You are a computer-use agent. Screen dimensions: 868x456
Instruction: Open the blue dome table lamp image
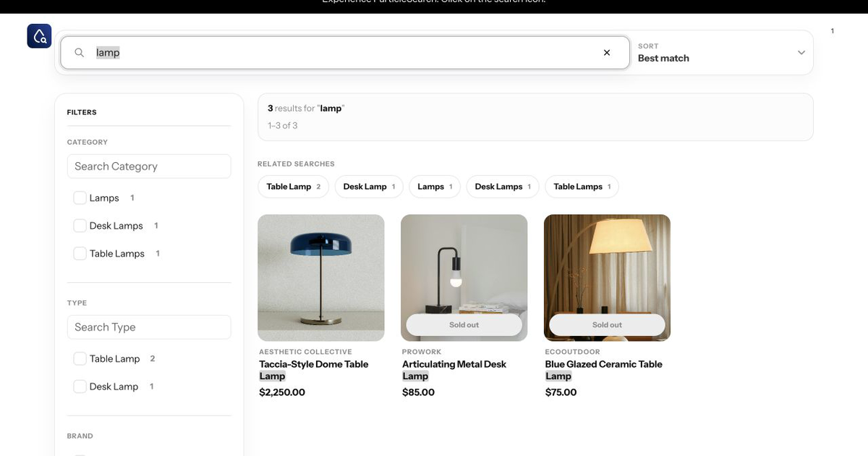(321, 278)
